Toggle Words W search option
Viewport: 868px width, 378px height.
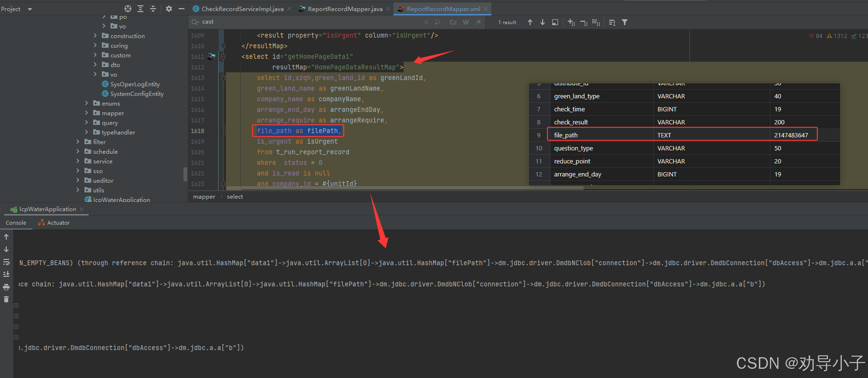[466, 22]
